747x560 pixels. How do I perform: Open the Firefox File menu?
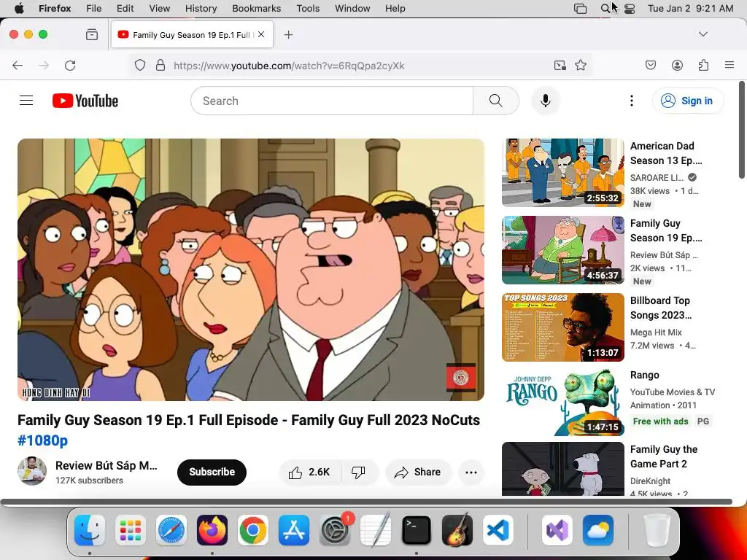[94, 9]
